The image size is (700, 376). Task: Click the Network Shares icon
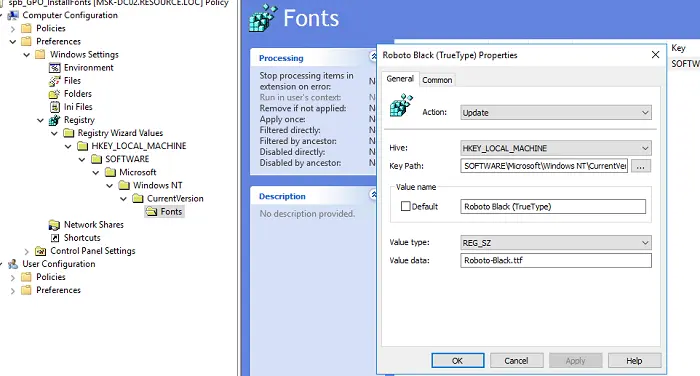[x=54, y=225]
